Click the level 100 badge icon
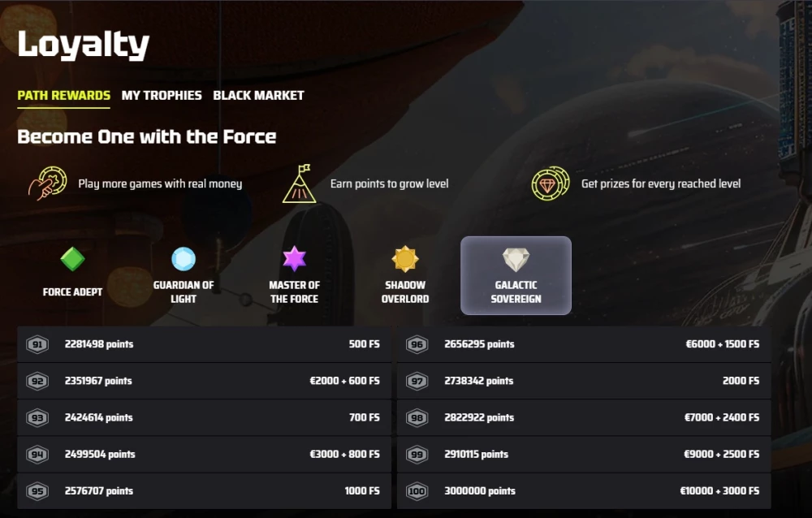The height and width of the screenshot is (518, 812). point(417,491)
